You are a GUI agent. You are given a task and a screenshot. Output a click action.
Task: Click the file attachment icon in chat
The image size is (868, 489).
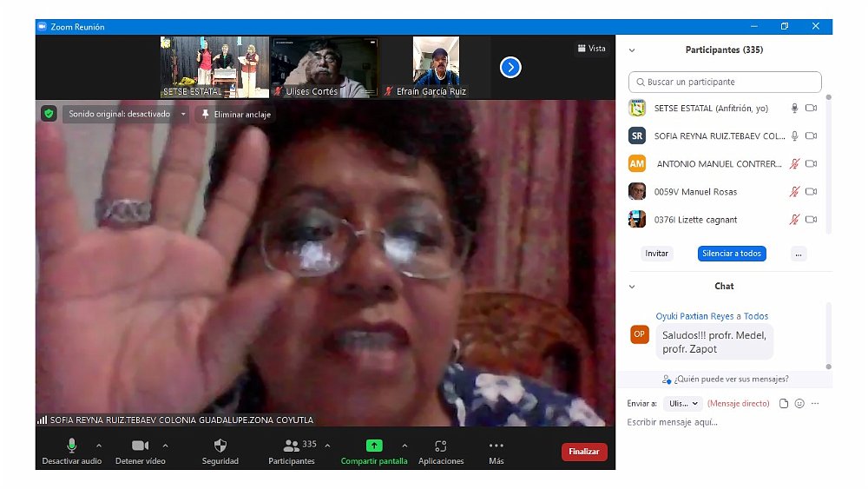(784, 404)
